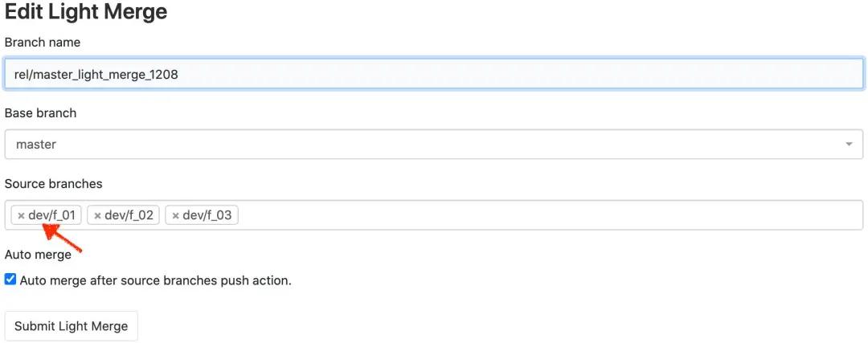
Task: Click the rel/master_light_merge_1208 text value
Action: pyautogui.click(x=96, y=74)
